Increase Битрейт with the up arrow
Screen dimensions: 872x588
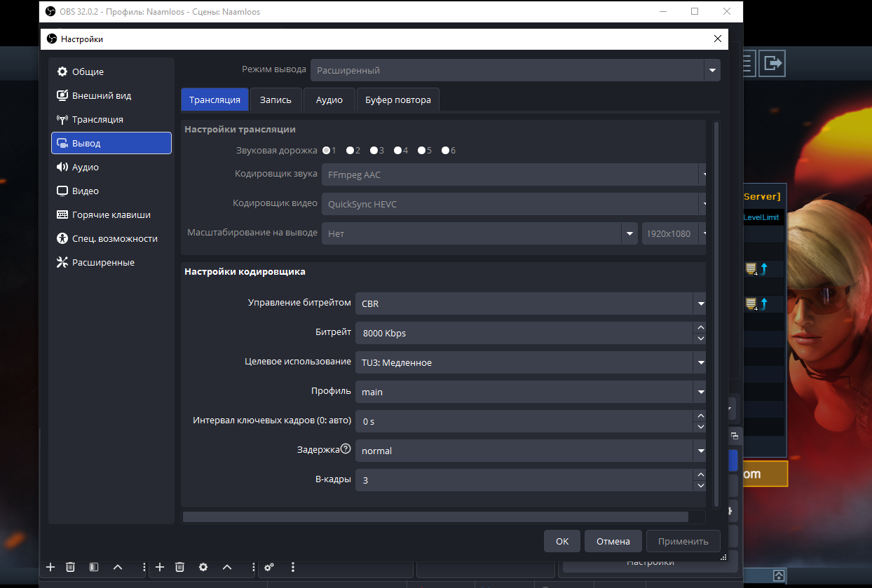click(700, 327)
